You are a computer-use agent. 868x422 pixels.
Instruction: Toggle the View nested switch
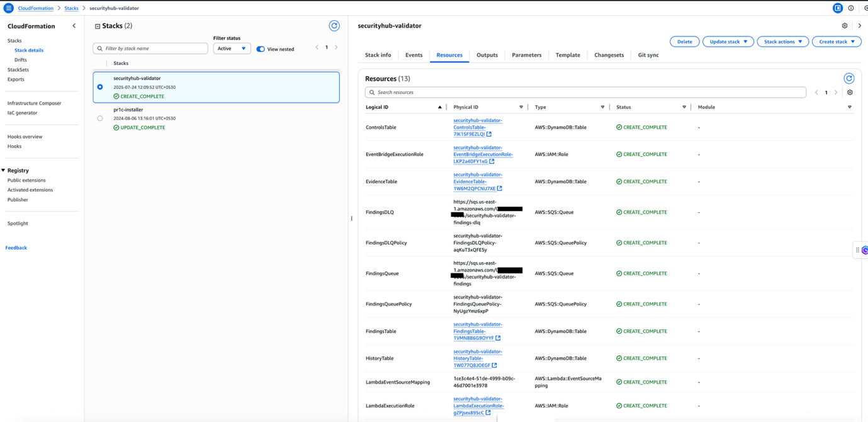260,48
